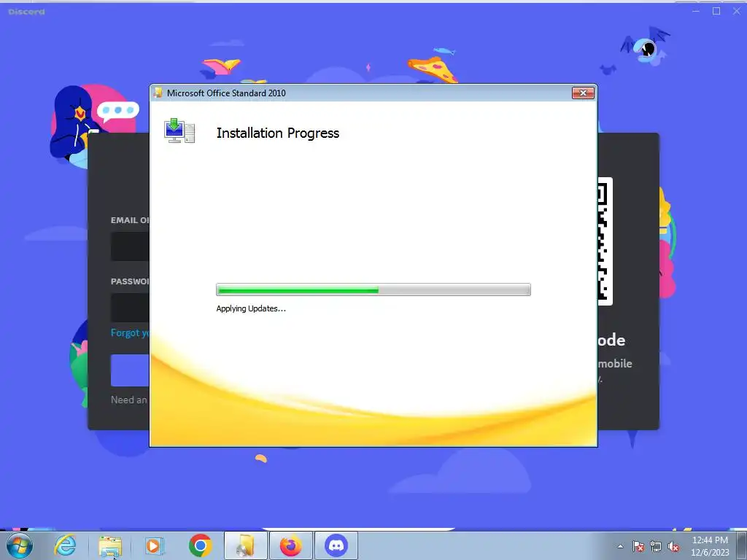The height and width of the screenshot is (560, 747).
Task: Open the Action Center flag icon
Action: [638, 546]
